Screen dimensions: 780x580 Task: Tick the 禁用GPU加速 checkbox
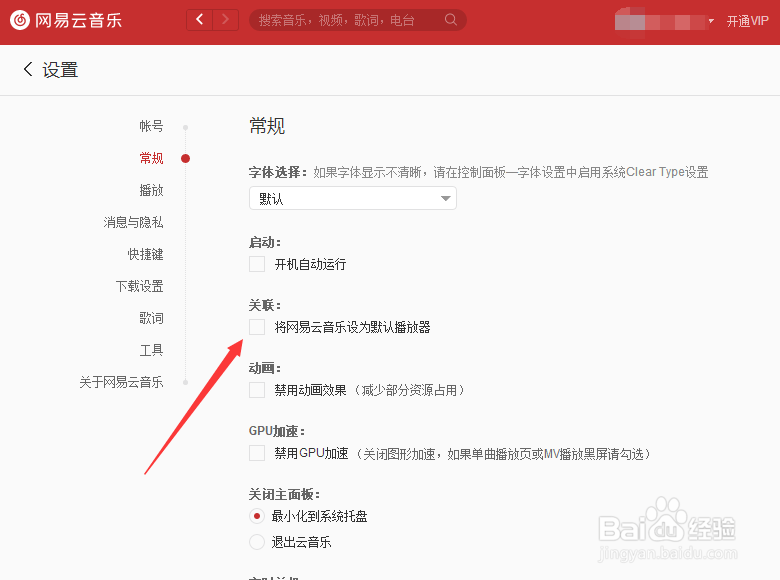click(257, 453)
